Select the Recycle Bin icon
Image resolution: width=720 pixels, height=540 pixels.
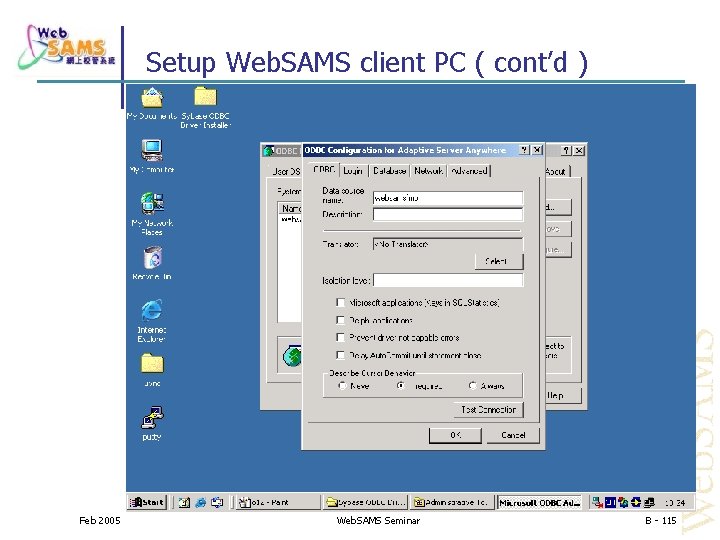[x=152, y=263]
